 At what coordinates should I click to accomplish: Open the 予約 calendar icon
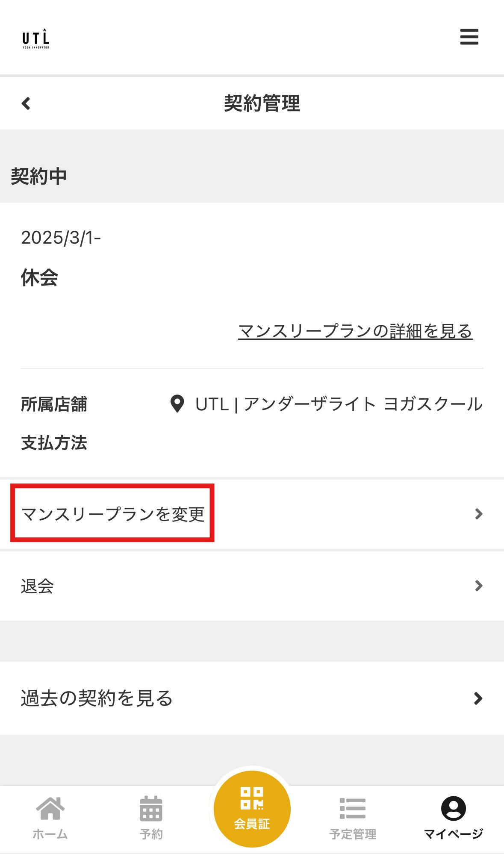pyautogui.click(x=151, y=809)
